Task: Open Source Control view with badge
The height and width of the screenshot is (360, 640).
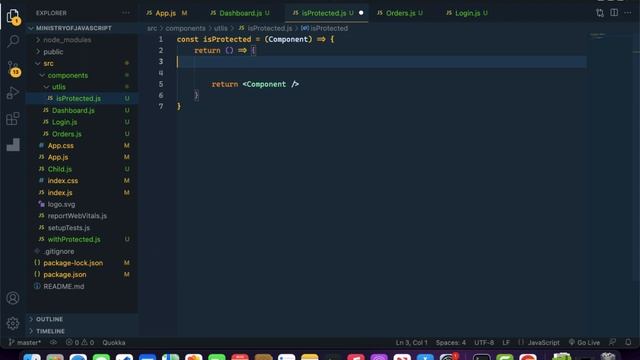Action: tap(13, 68)
